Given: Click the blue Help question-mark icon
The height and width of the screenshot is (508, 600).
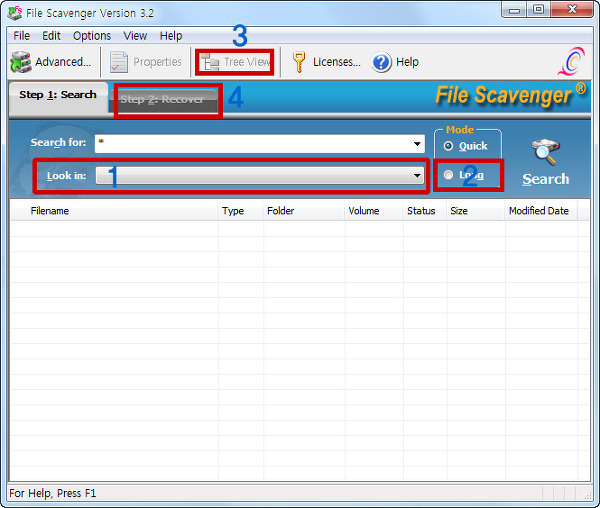Looking at the screenshot, I should pyautogui.click(x=381, y=62).
